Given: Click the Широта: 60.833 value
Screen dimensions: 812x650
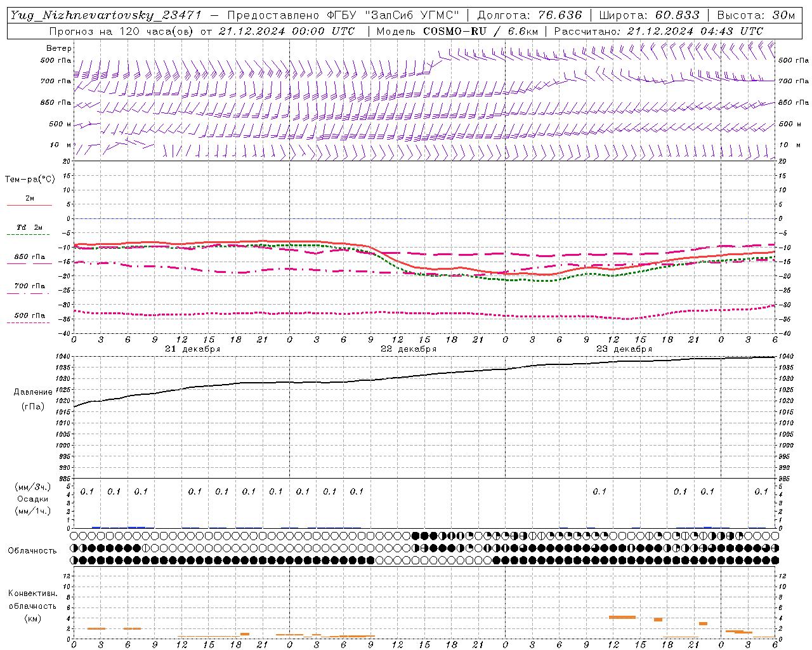Looking at the screenshot, I should click(x=649, y=15).
